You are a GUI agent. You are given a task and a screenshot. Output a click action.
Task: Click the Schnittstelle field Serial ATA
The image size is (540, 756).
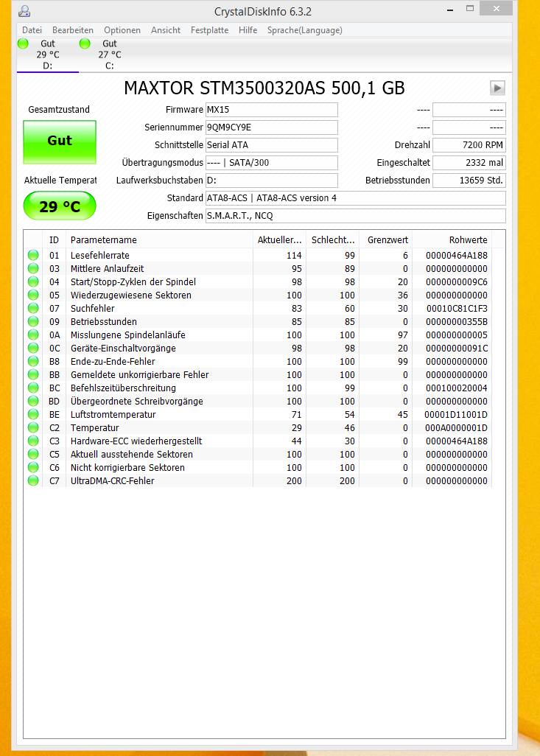tap(271, 144)
